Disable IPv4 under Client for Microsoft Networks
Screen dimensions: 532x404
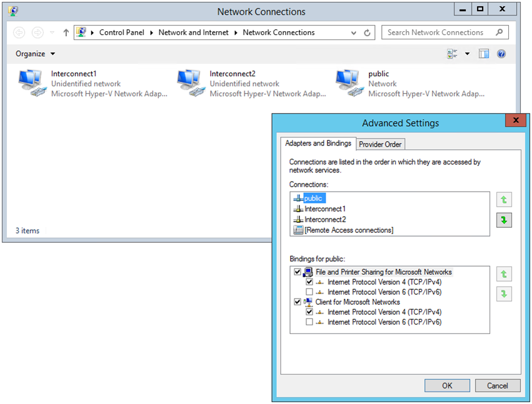(309, 312)
